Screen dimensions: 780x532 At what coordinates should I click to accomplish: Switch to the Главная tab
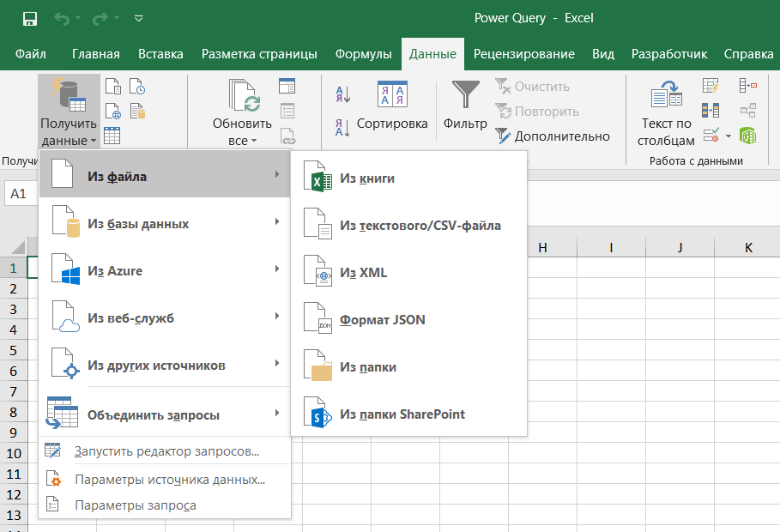(x=95, y=54)
